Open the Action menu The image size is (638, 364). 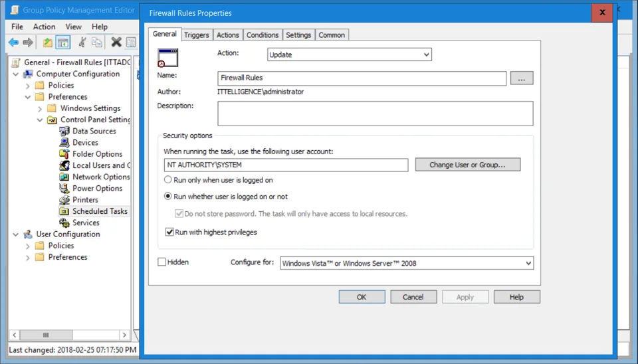pos(44,27)
